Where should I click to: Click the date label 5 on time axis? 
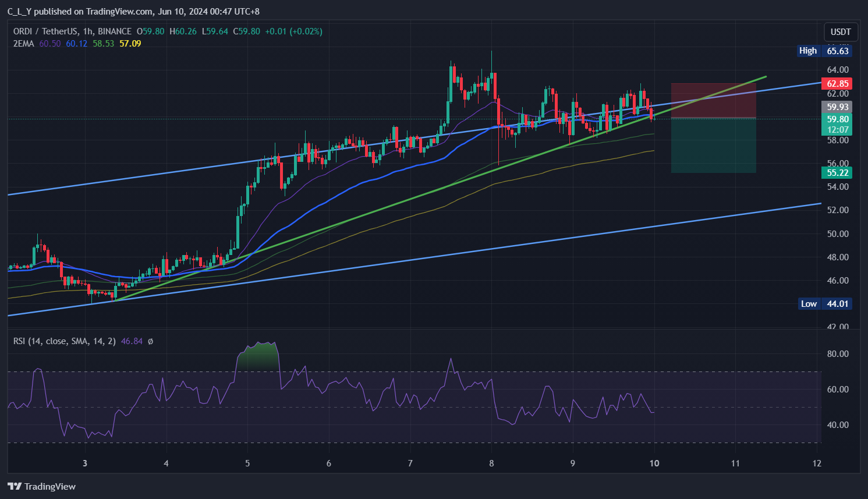point(247,463)
